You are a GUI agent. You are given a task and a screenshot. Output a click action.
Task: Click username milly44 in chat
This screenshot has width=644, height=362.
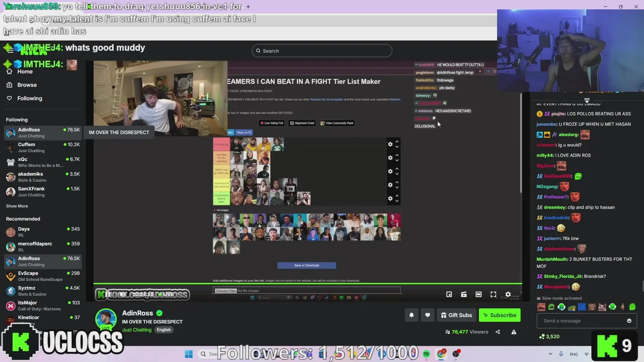point(545,155)
